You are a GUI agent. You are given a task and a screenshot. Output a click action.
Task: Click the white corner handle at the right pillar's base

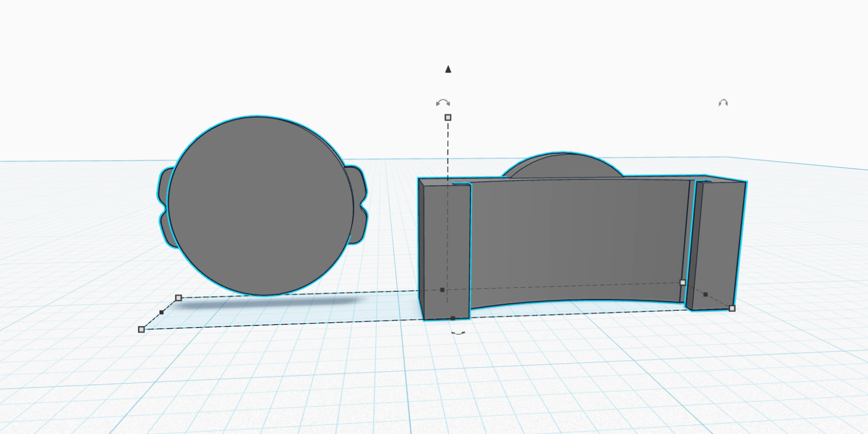coord(732,308)
